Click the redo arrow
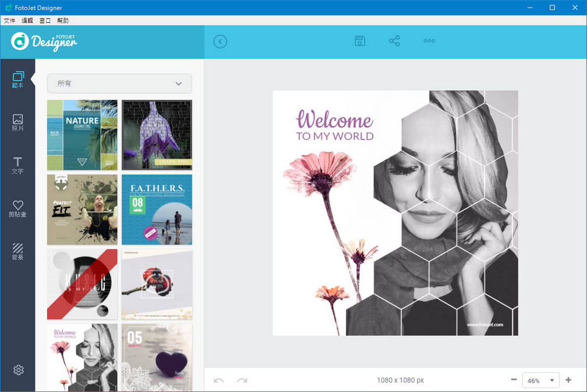Viewport: 587px width, 392px height. 242,380
